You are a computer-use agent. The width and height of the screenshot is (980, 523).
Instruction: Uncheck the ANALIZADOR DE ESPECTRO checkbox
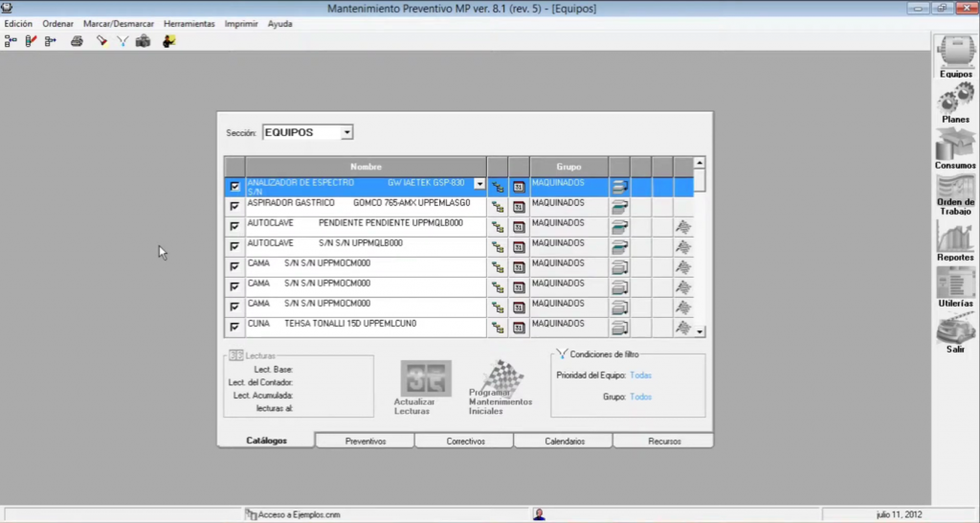coord(235,187)
